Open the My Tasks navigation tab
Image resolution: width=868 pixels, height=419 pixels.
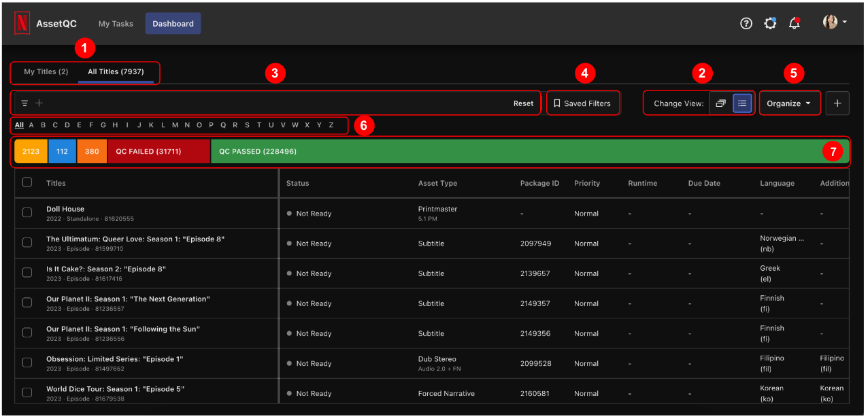click(116, 23)
